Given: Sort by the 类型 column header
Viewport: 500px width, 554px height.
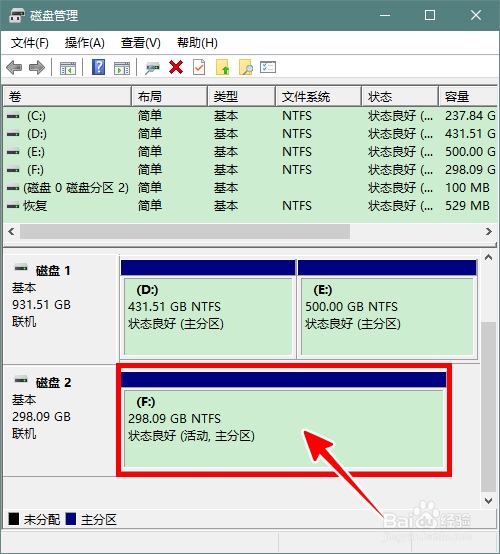Looking at the screenshot, I should point(242,96).
